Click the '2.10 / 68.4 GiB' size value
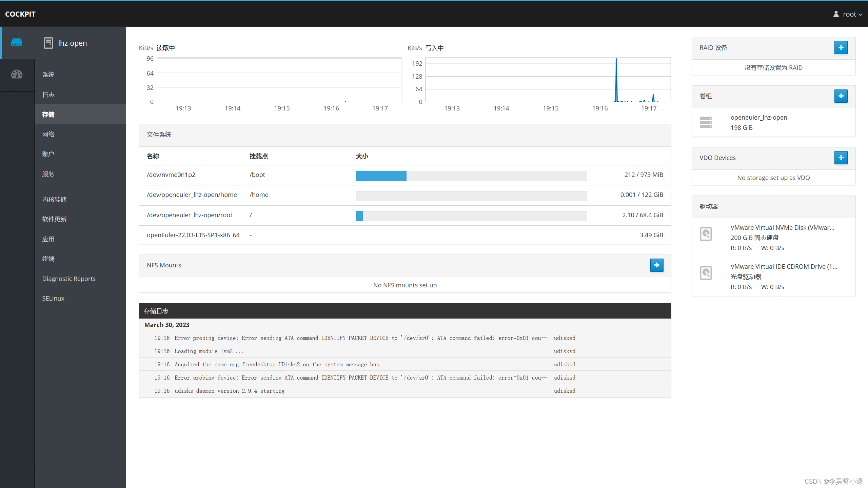Viewport: 868px width, 488px height. [x=643, y=215]
